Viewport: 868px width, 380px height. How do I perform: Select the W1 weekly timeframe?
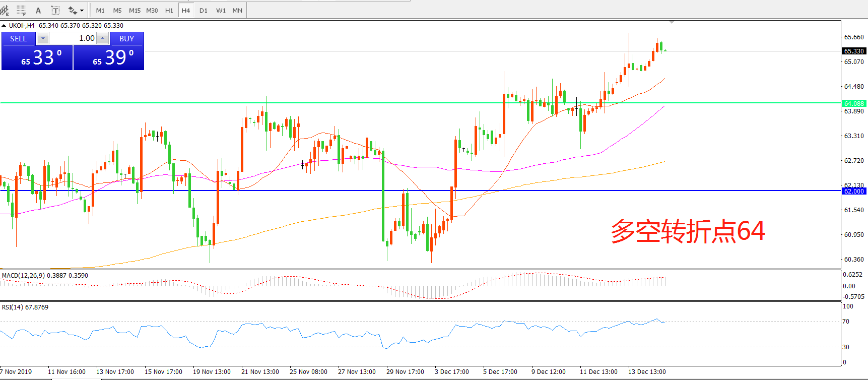pos(221,10)
